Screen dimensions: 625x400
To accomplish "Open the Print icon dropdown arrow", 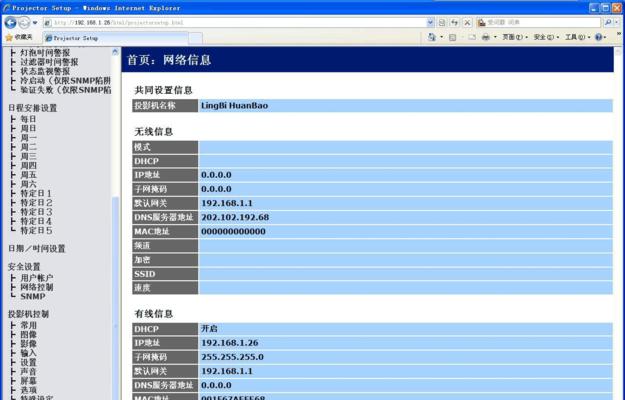I will click(495, 37).
